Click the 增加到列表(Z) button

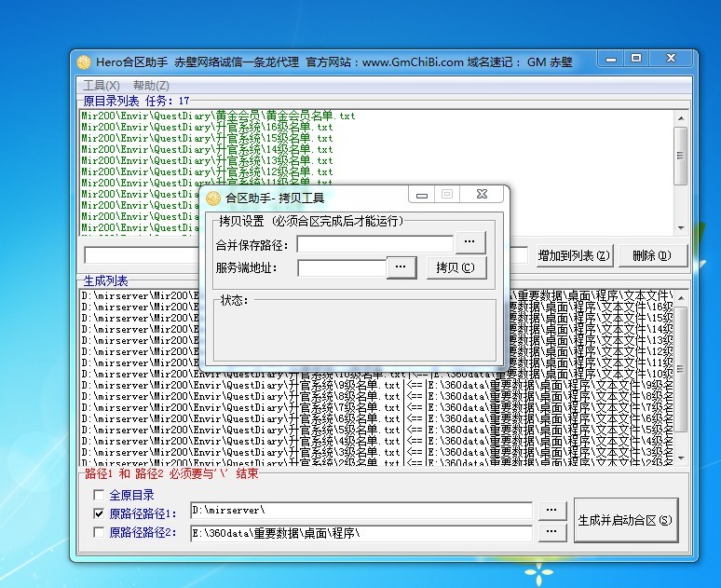tap(575, 255)
